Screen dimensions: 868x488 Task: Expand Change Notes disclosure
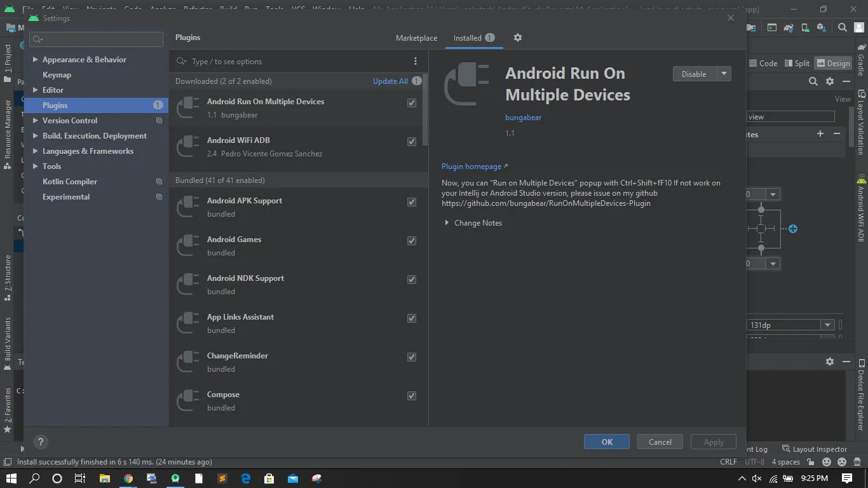click(447, 223)
